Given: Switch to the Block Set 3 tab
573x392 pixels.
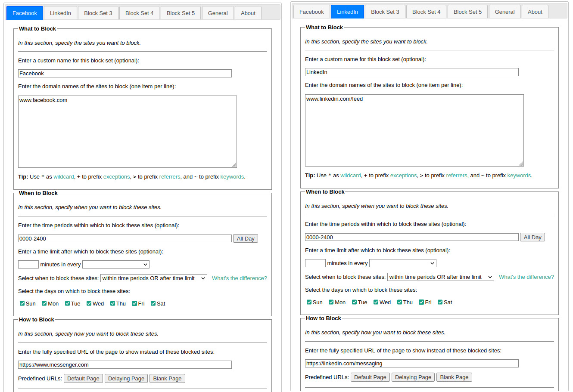Looking at the screenshot, I should (98, 12).
